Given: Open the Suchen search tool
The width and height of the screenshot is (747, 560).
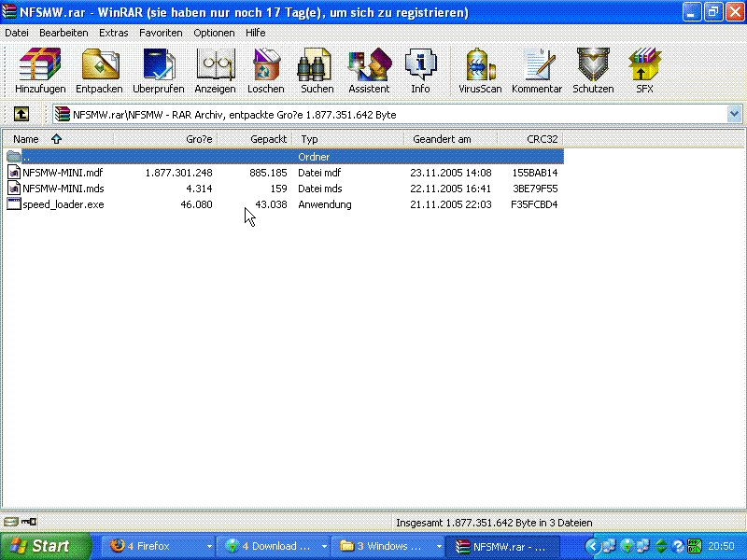Looking at the screenshot, I should 317,71.
